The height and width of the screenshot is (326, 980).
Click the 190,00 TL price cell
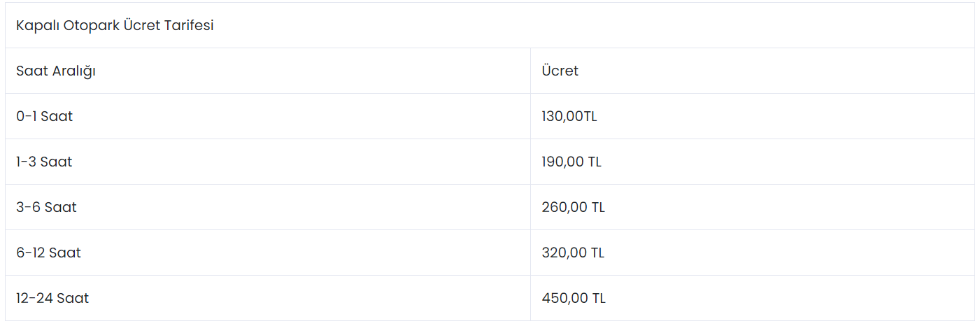pyautogui.click(x=571, y=162)
